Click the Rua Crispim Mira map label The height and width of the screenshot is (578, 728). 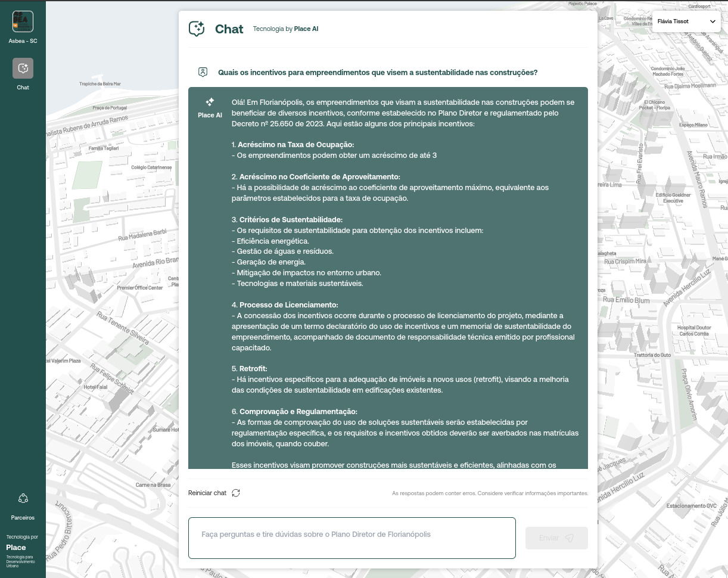click(625, 261)
